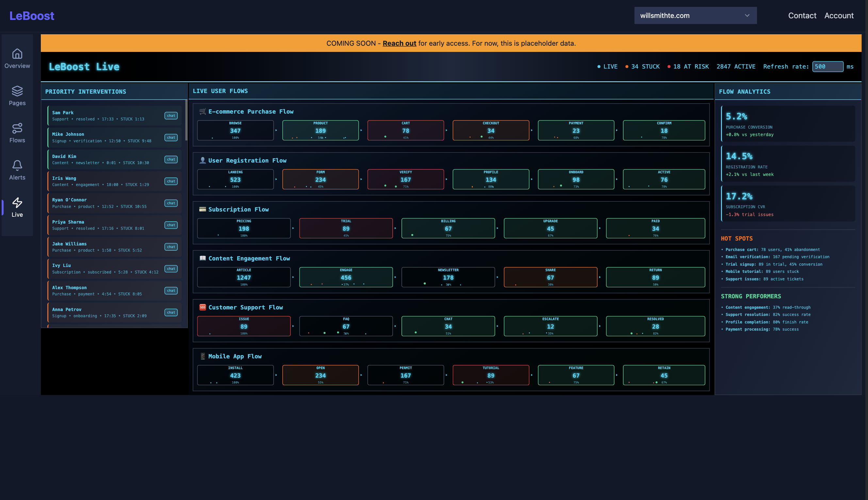Click the Priority Interventions scrollbar
Image resolution: width=868 pixels, height=500 pixels.
click(x=186, y=120)
